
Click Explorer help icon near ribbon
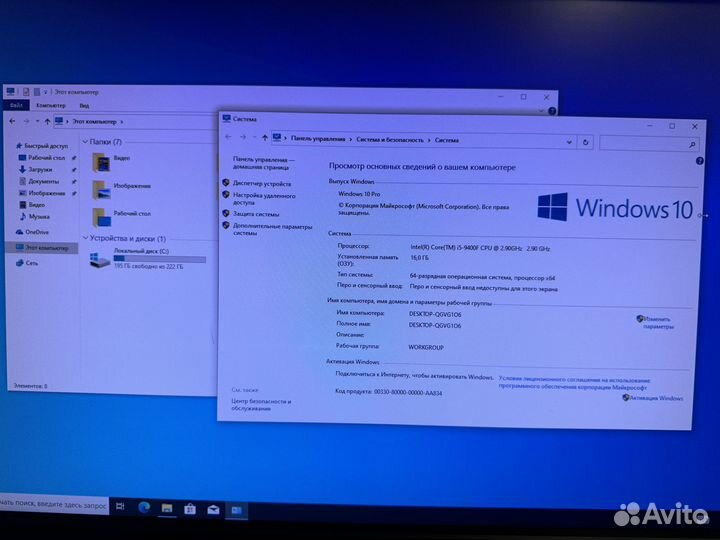tap(552, 111)
